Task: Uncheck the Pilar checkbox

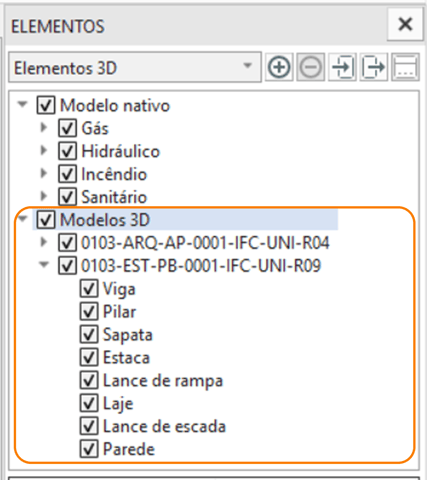Action: tap(89, 312)
